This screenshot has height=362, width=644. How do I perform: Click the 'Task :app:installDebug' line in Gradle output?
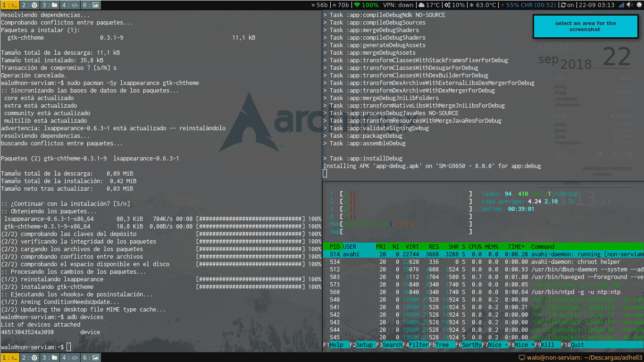pos(363,158)
